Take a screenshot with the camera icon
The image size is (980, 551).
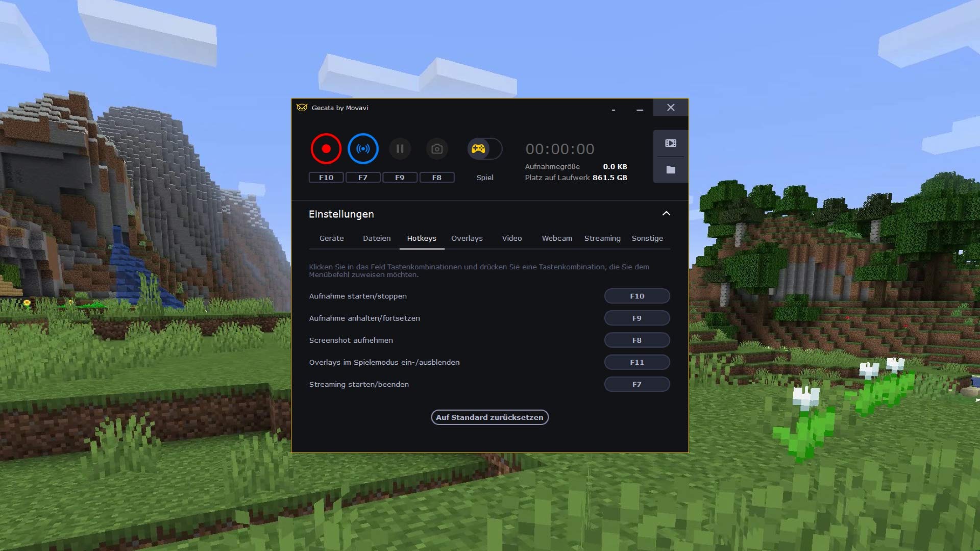[x=437, y=149]
